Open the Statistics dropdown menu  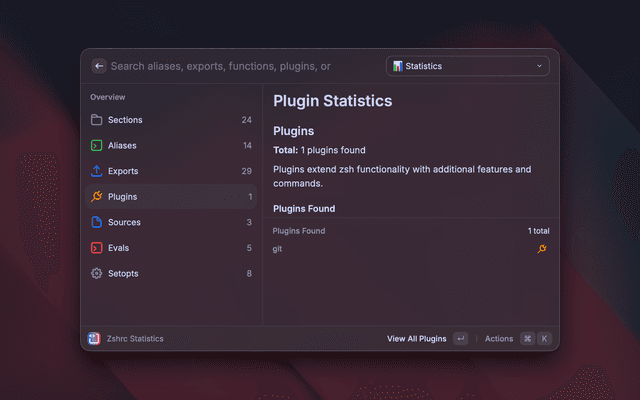tap(467, 66)
